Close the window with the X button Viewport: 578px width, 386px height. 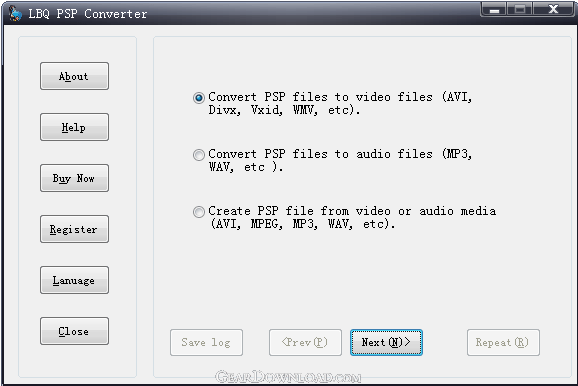(553, 9)
